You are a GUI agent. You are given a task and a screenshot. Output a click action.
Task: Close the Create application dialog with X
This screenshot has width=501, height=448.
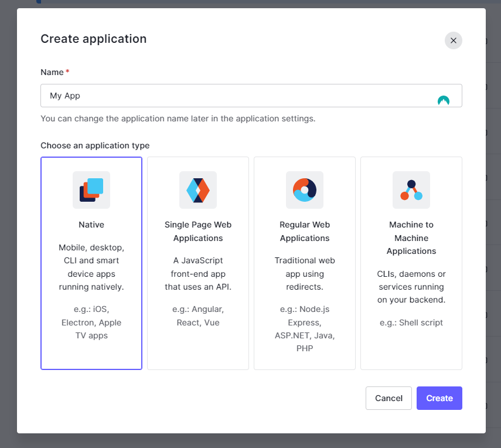[454, 40]
